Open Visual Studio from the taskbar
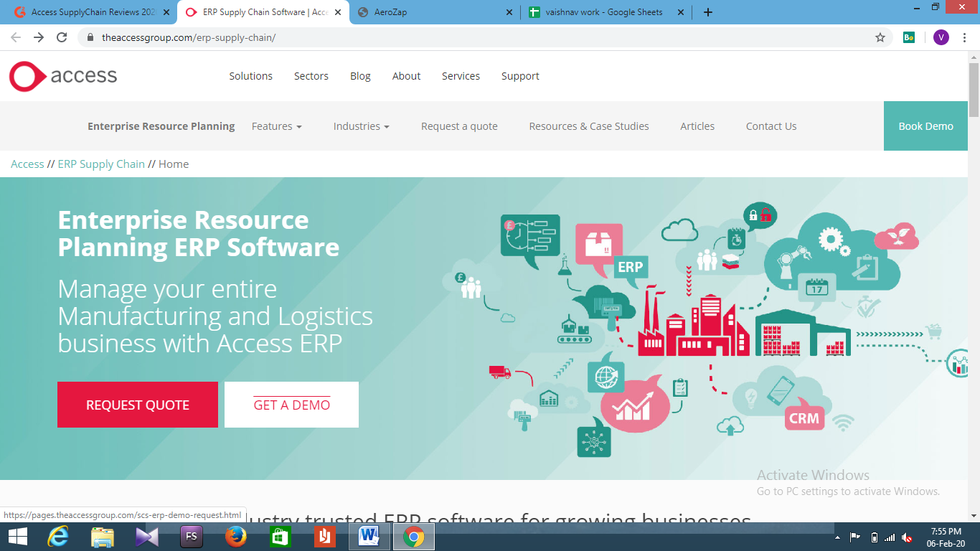The width and height of the screenshot is (980, 551). pyautogui.click(x=147, y=537)
